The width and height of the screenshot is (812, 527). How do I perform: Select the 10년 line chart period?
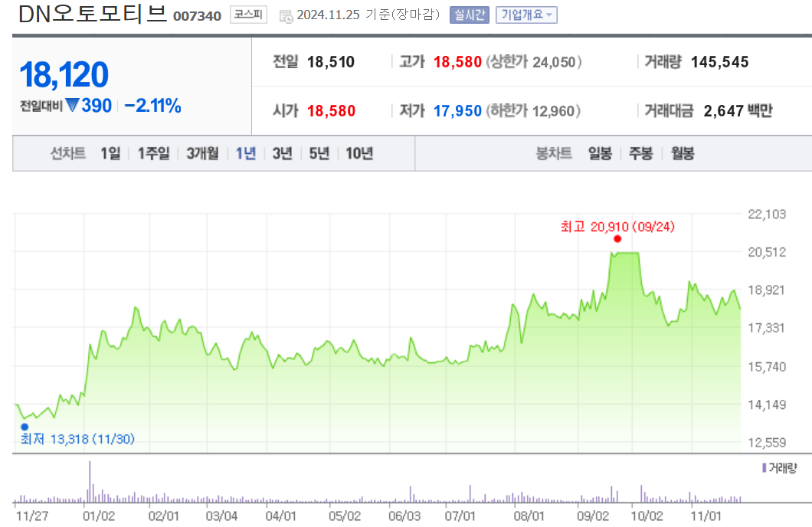tap(359, 153)
